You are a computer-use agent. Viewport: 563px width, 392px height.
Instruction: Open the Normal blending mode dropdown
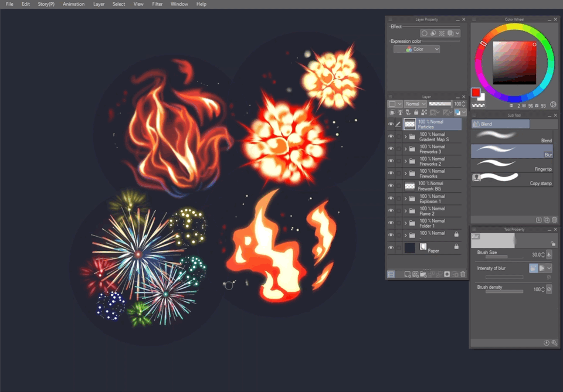click(x=415, y=104)
